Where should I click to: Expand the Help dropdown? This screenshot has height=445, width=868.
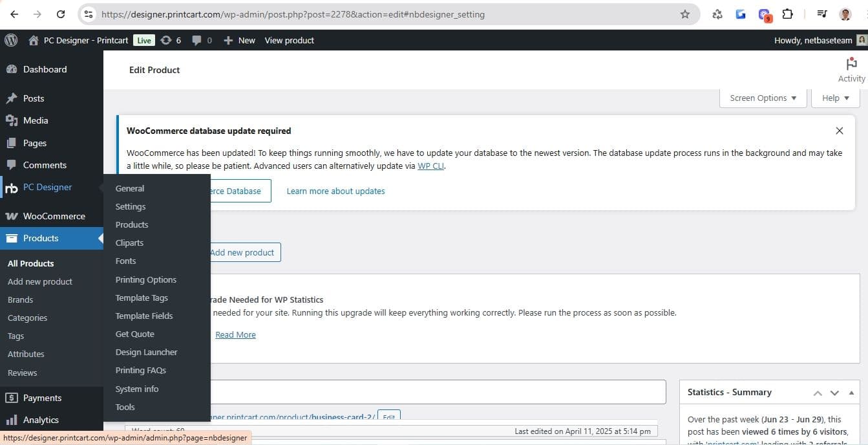836,98
